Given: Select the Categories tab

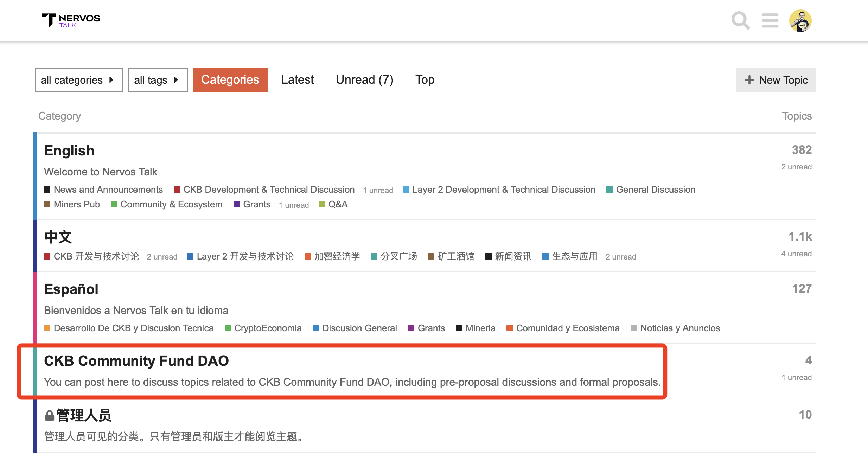Looking at the screenshot, I should 230,80.
